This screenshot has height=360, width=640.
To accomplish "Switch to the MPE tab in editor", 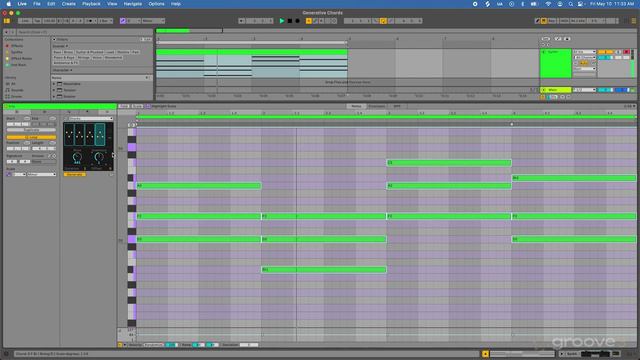I will (397, 106).
